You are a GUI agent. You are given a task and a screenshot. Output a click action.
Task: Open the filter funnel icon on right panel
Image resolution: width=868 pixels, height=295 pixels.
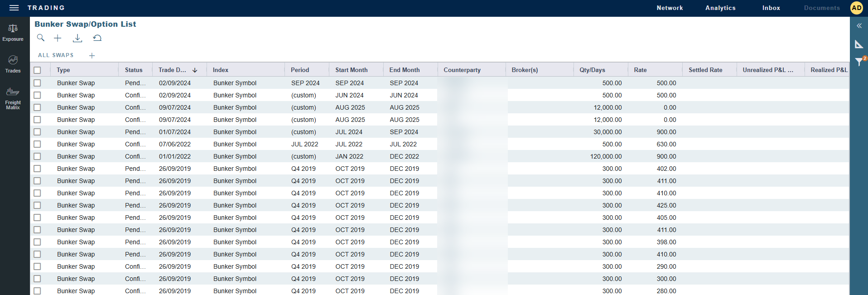(x=859, y=62)
